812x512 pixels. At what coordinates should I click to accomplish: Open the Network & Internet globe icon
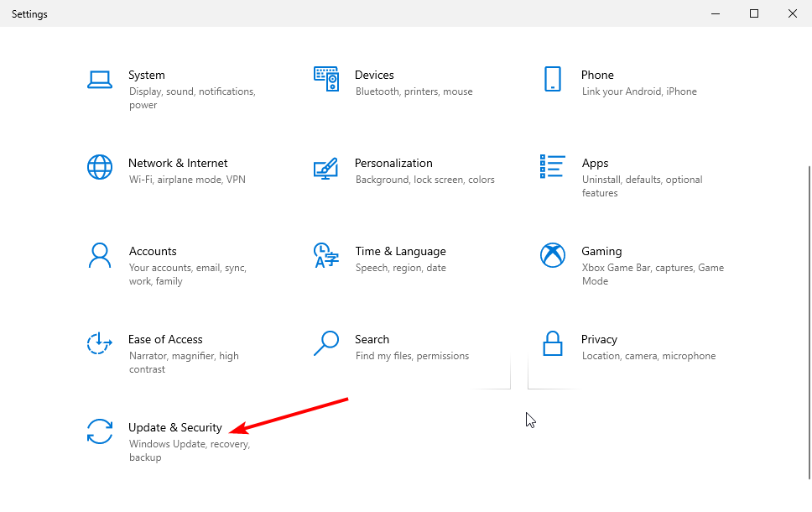[x=100, y=167]
